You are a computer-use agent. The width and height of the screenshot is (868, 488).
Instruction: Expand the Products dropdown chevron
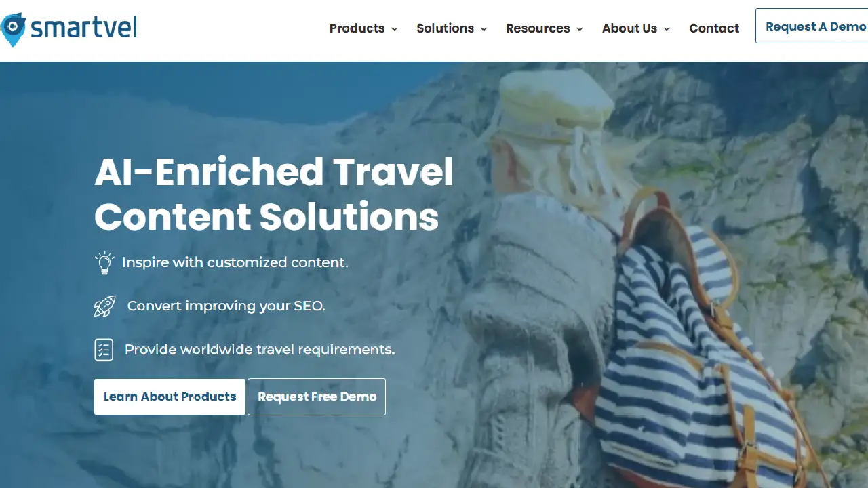(394, 28)
